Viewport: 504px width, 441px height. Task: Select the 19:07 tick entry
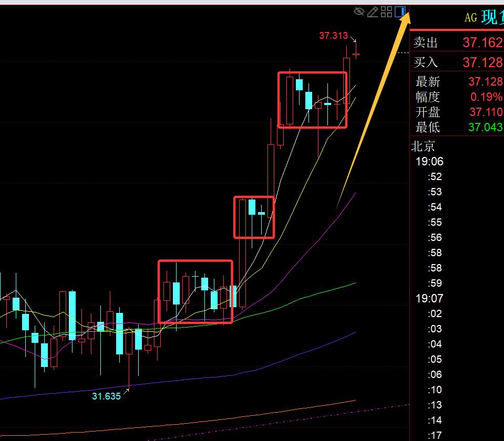pos(429,298)
